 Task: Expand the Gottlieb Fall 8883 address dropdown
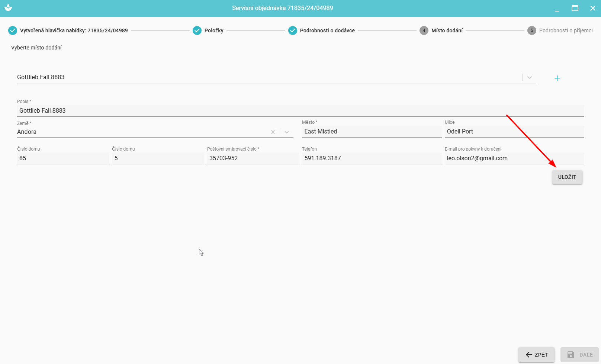tap(530, 77)
